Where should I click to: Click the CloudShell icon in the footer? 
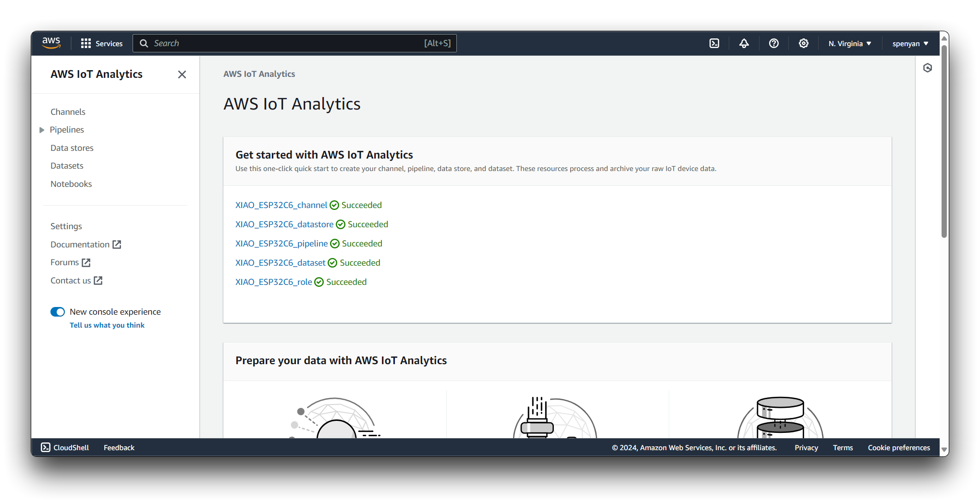point(46,447)
